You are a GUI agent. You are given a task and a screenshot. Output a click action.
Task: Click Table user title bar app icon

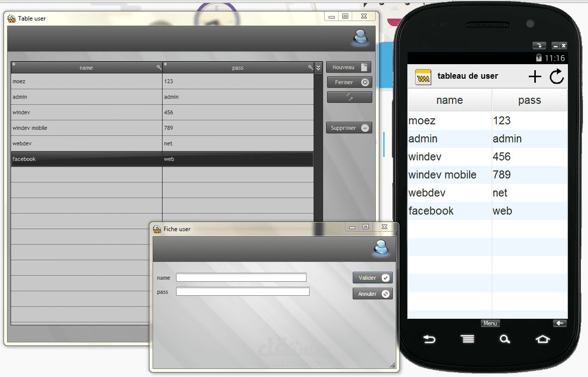(x=12, y=19)
